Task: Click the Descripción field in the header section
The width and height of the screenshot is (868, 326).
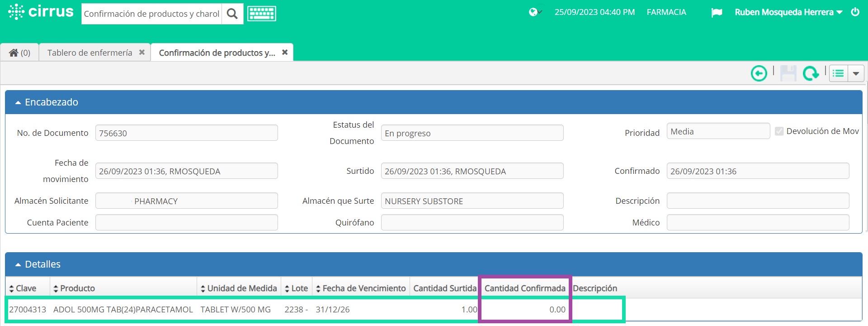Action: click(758, 201)
